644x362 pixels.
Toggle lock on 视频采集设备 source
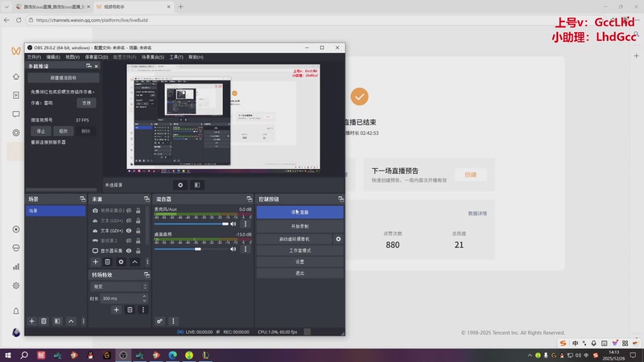point(138,211)
